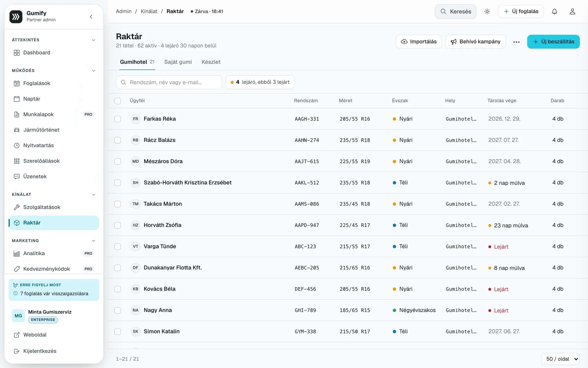Image resolution: width=588 pixels, height=368 pixels.
Task: Check the Farkas Réka row checkbox
Action: pyautogui.click(x=118, y=119)
